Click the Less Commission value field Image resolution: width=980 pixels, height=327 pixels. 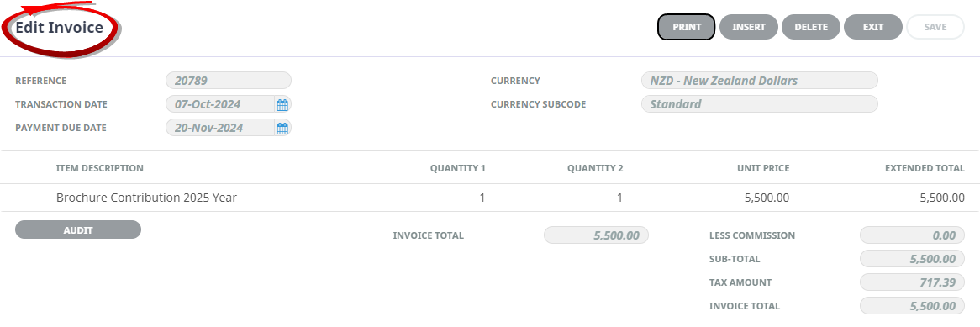tap(912, 235)
